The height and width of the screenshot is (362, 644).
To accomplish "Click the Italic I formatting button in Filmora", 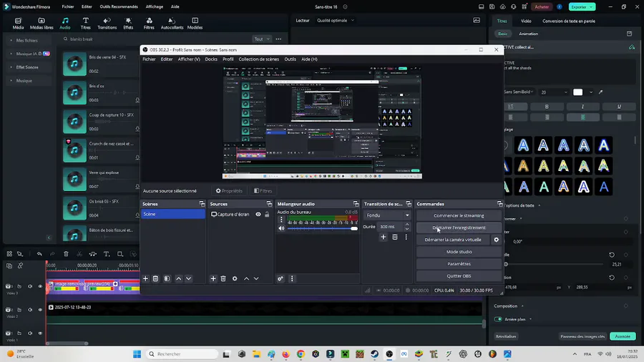I will pos(582,107).
